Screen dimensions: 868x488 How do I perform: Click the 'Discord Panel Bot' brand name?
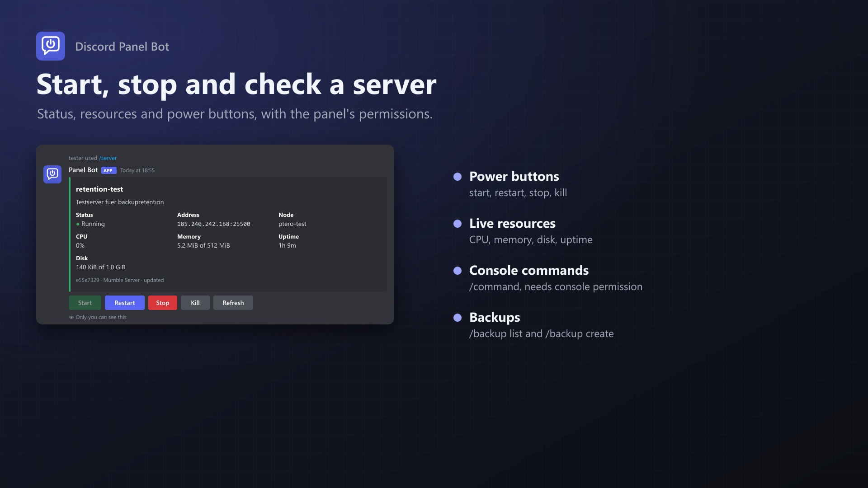pyautogui.click(x=122, y=47)
